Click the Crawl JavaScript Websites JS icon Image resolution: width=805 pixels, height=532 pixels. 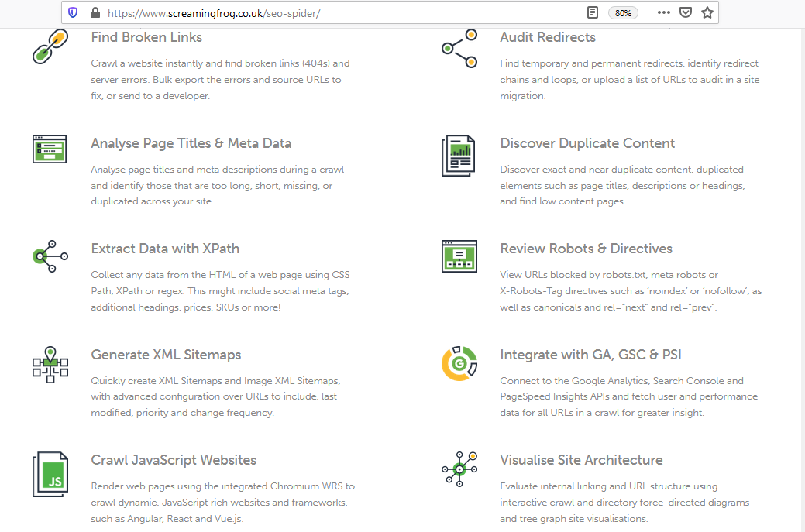pos(50,474)
